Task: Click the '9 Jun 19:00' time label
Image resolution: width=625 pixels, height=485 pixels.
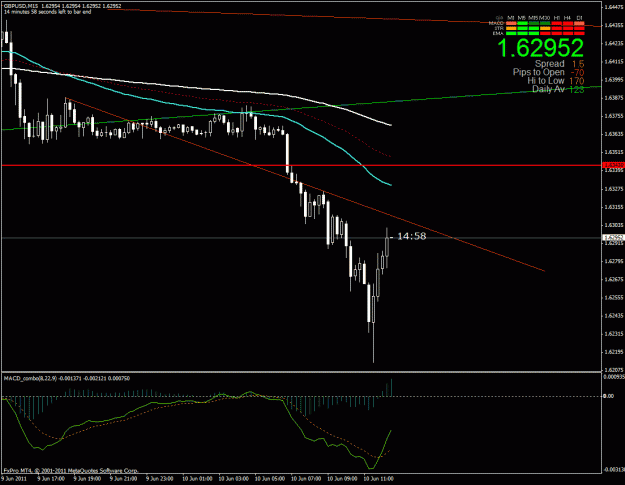Action: coord(87,479)
